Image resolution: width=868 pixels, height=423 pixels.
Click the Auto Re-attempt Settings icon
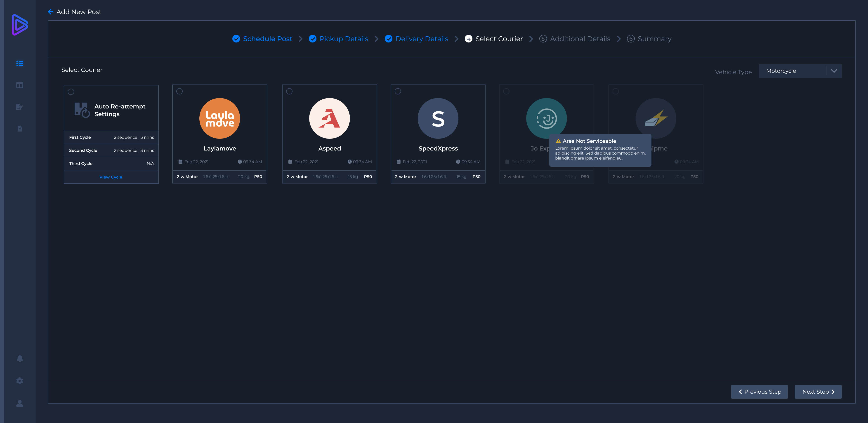[x=82, y=110]
